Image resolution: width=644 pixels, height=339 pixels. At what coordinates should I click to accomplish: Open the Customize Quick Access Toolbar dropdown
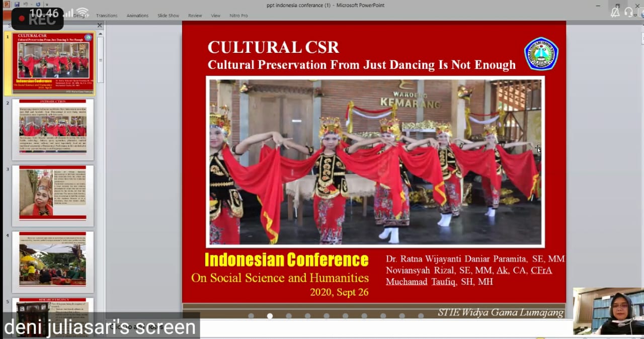tap(47, 5)
